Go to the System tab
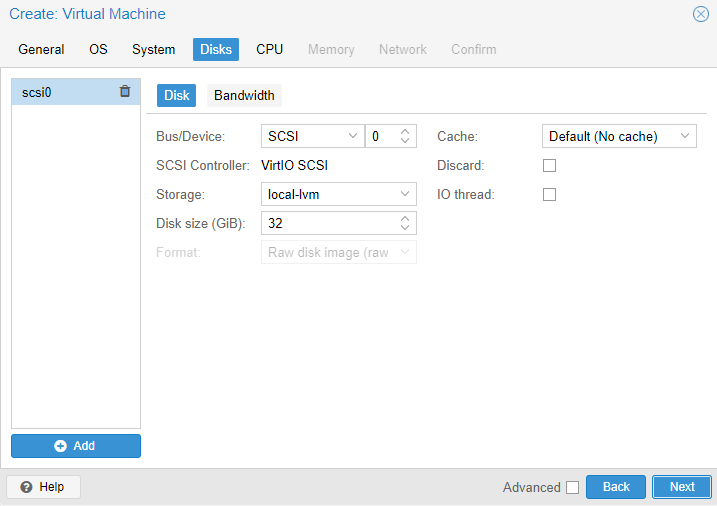 point(153,49)
